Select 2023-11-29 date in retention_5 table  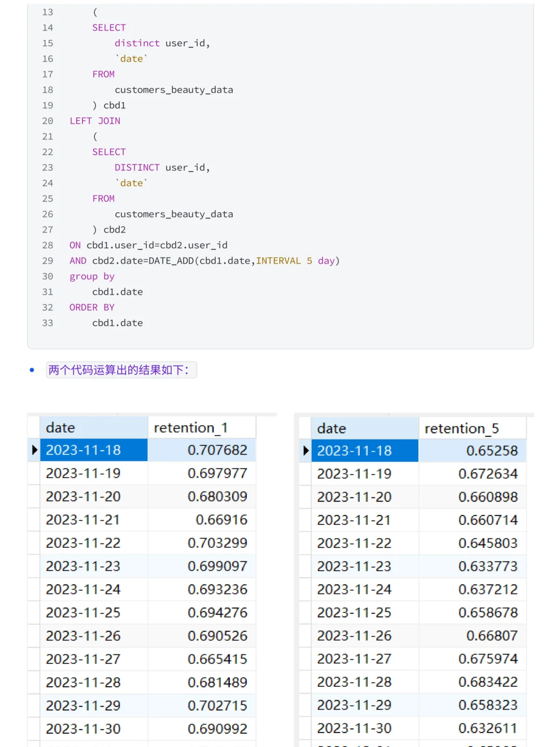point(365,705)
